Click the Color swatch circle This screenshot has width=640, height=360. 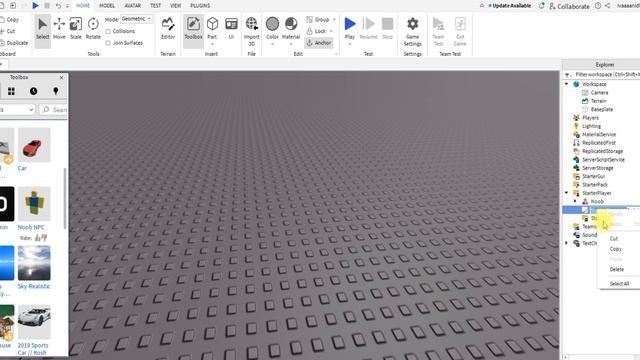[272, 24]
